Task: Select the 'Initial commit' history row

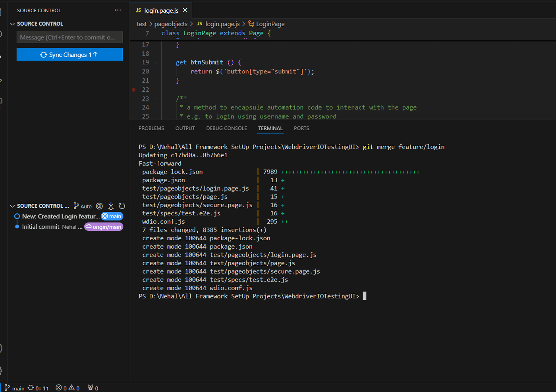Action: (68, 227)
